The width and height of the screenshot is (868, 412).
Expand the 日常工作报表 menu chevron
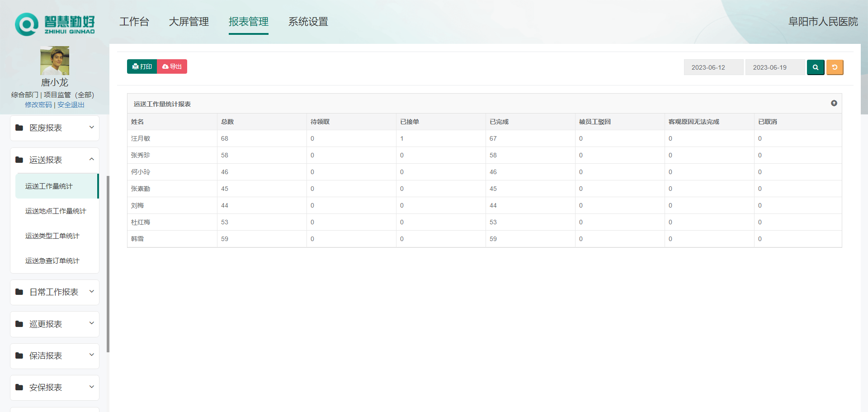point(92,291)
